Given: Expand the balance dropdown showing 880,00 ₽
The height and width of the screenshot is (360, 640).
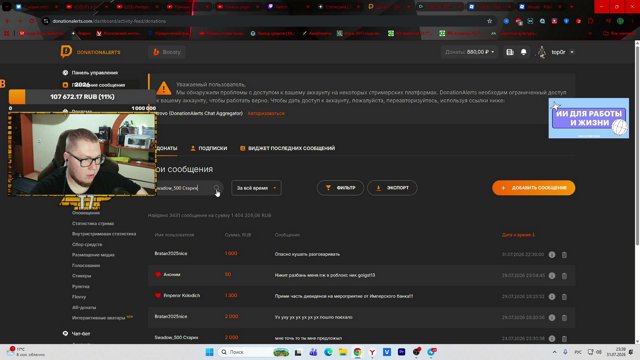Looking at the screenshot, I should 469,52.
